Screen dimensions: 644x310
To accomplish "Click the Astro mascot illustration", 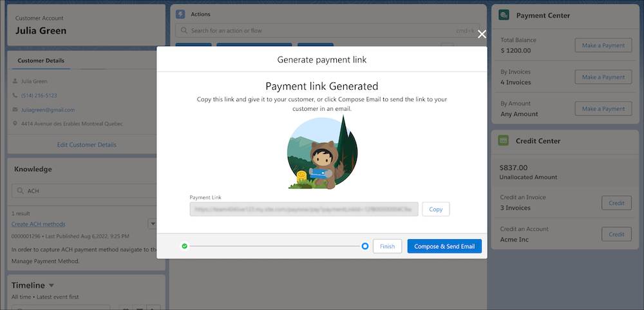I will (x=322, y=153).
